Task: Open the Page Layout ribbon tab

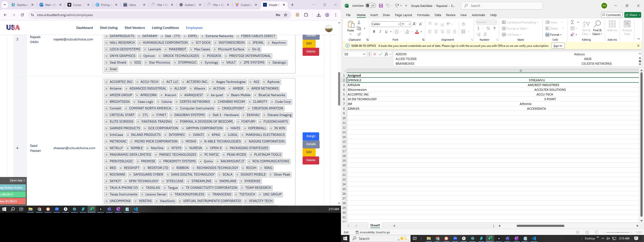Action: (403, 15)
